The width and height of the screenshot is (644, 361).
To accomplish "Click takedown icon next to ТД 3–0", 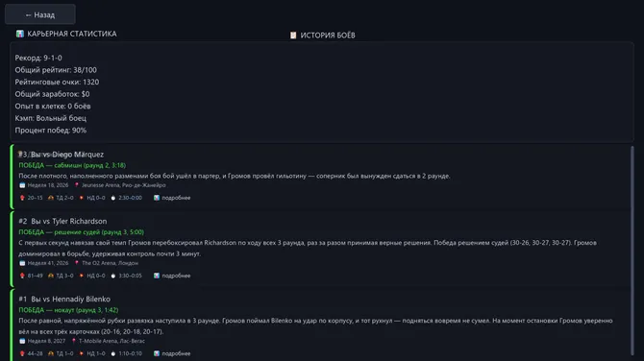I will tap(51, 276).
